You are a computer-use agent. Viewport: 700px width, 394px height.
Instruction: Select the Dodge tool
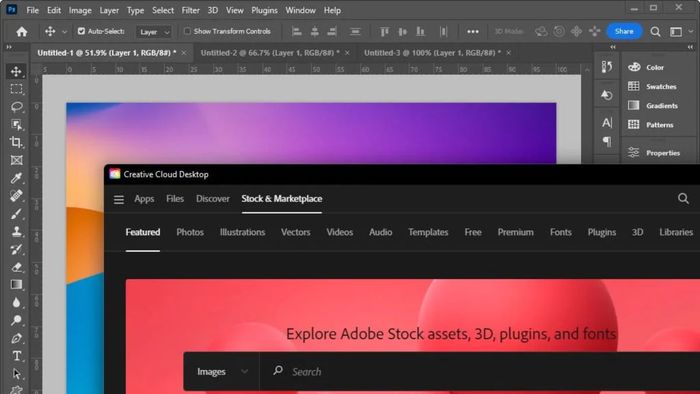pyautogui.click(x=17, y=320)
